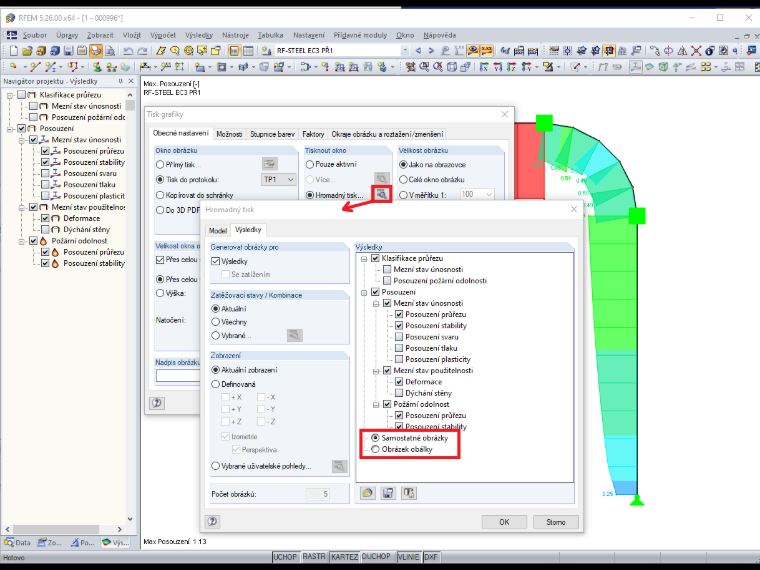The width and height of the screenshot is (760, 570).
Task: Select the Obrázek obálky radio option
Action: click(375, 449)
